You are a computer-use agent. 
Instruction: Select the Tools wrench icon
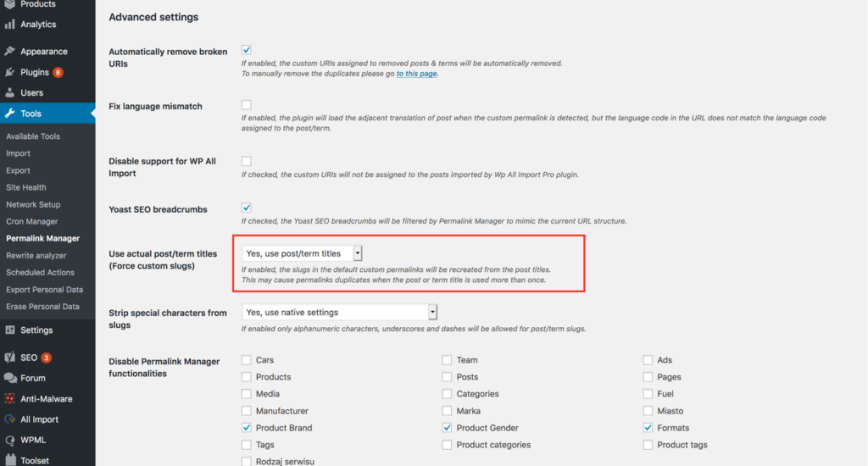[x=10, y=114]
